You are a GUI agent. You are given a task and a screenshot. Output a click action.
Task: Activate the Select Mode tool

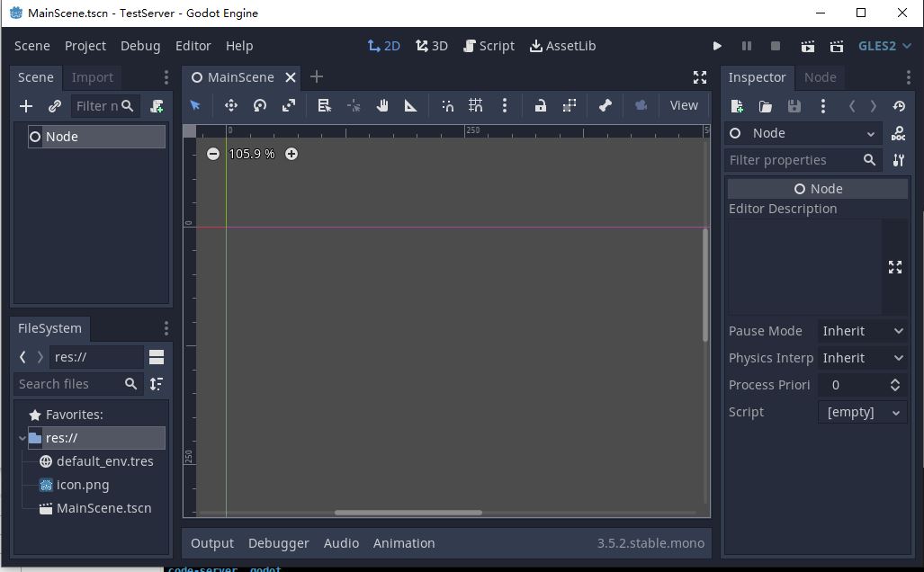pos(195,105)
